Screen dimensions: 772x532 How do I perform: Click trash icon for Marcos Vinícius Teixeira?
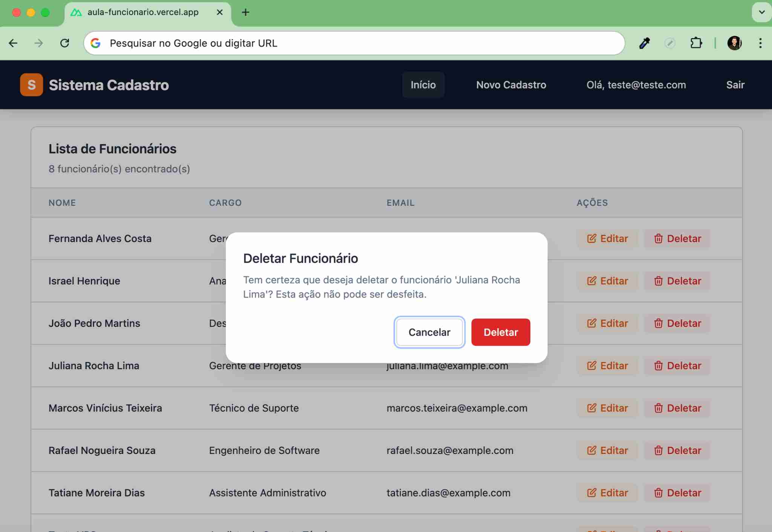pos(658,408)
